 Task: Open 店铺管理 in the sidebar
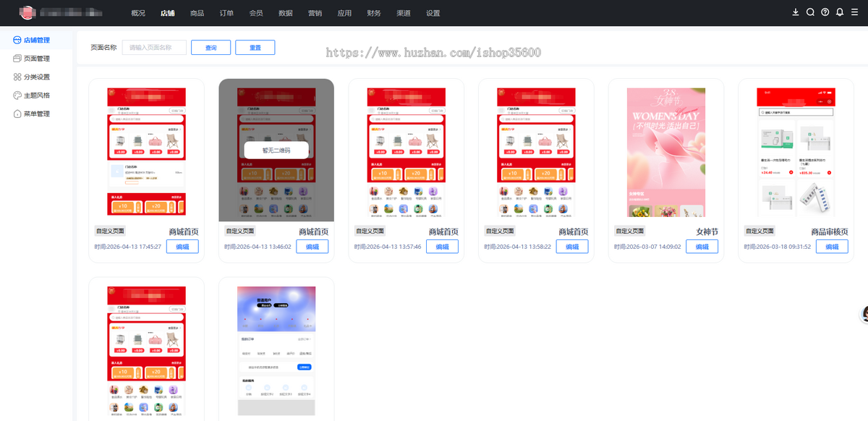(37, 40)
